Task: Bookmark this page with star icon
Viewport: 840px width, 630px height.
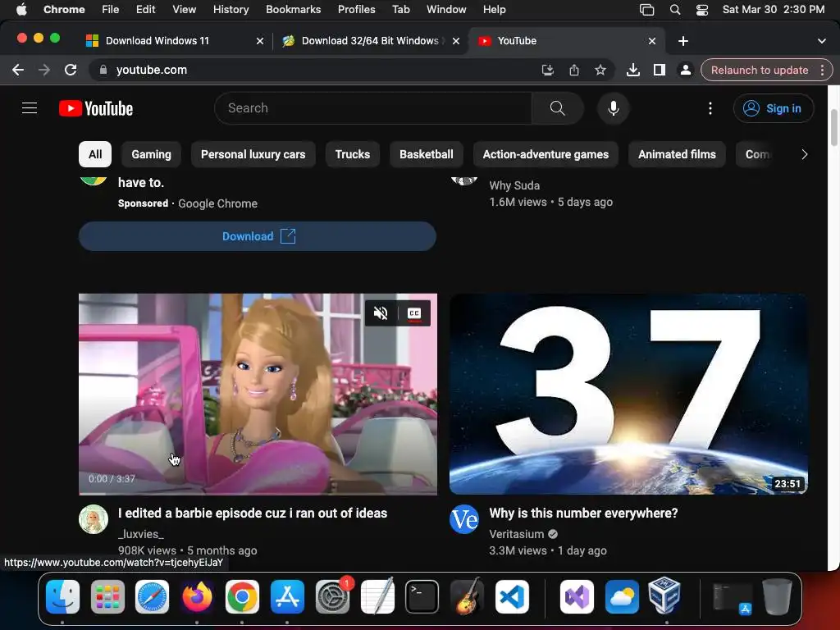Action: pyautogui.click(x=600, y=70)
